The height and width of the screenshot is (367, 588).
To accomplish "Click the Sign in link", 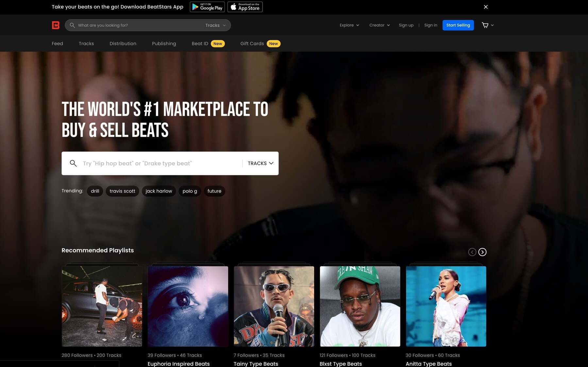I will click(430, 25).
